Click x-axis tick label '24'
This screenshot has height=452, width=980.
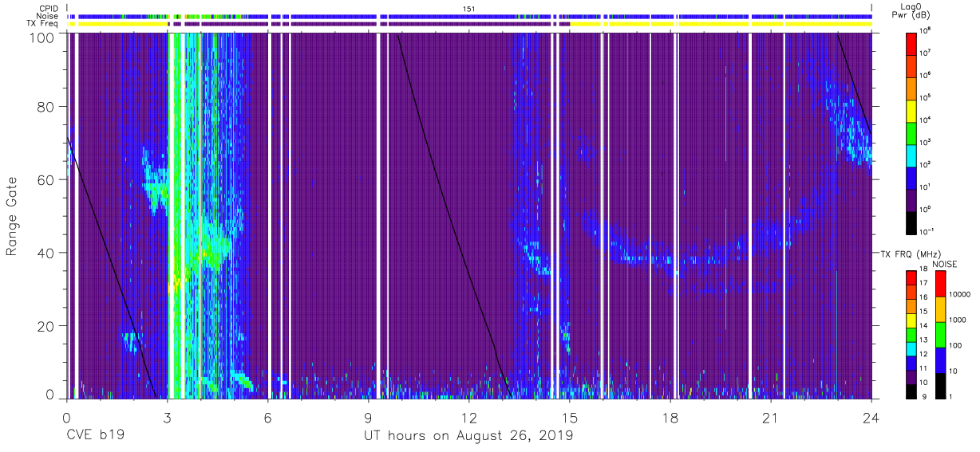871,417
